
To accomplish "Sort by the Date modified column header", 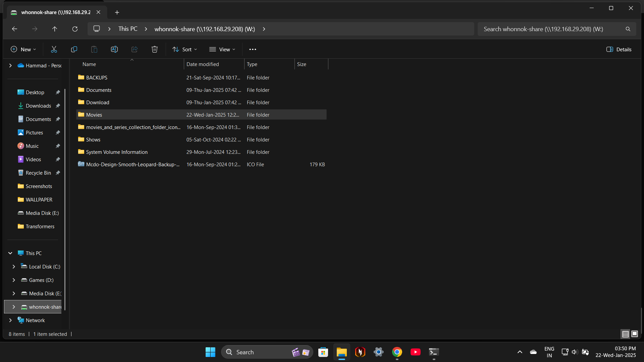I will [x=203, y=64].
